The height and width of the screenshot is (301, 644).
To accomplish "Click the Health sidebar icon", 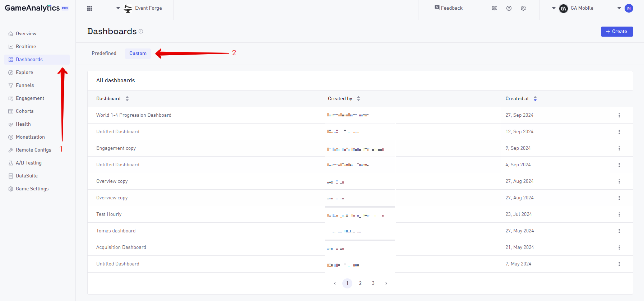I will [11, 124].
